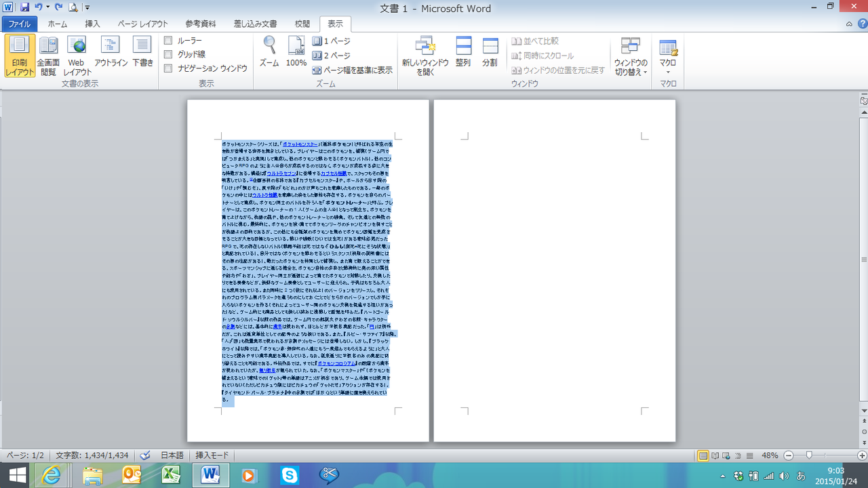The image size is (868, 488).
Task: Open the Review tab (校閲)
Action: click(302, 24)
